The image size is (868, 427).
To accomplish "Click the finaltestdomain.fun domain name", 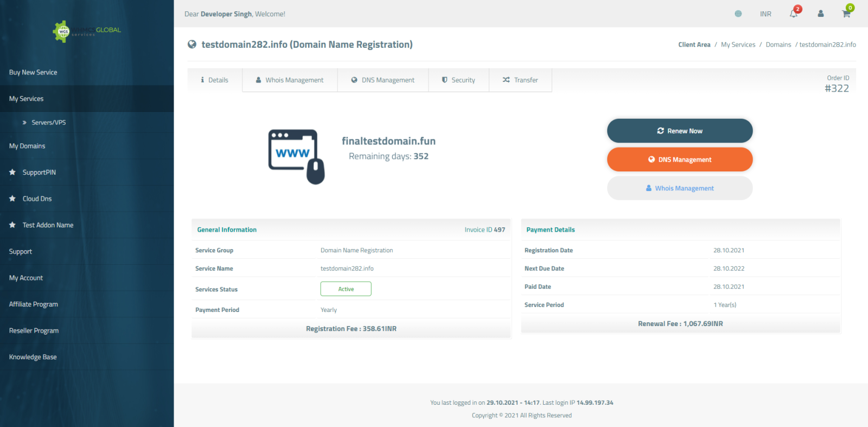I will pos(388,141).
